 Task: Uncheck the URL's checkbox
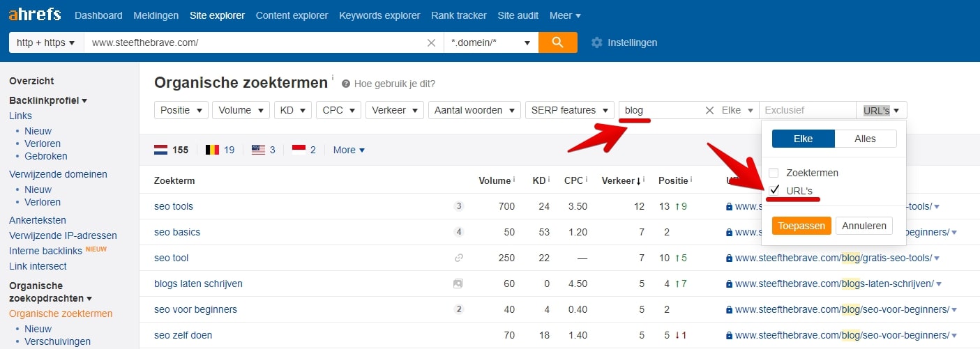(x=774, y=190)
